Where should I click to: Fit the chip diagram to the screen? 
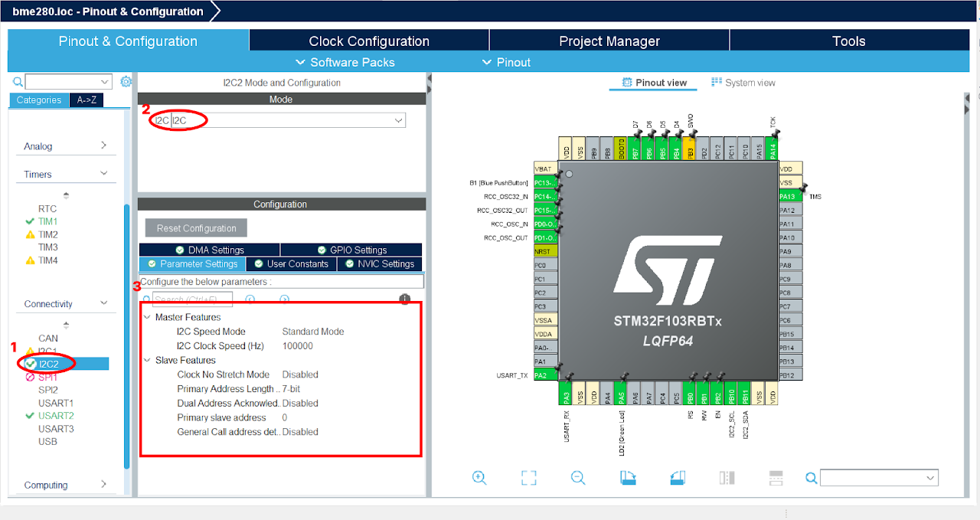(x=528, y=477)
